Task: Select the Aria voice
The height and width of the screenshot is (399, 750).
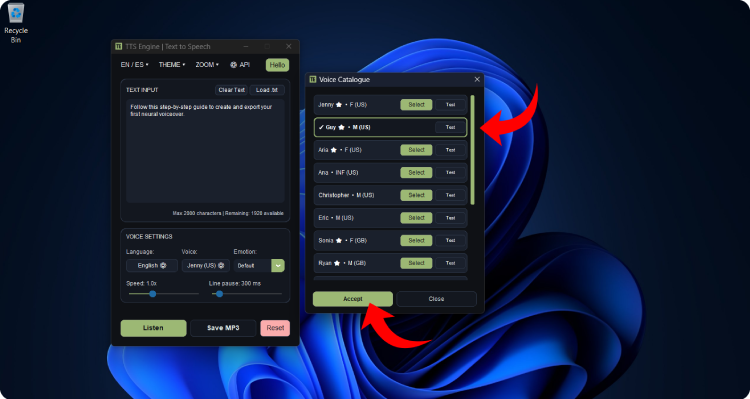Action: pyautogui.click(x=416, y=150)
